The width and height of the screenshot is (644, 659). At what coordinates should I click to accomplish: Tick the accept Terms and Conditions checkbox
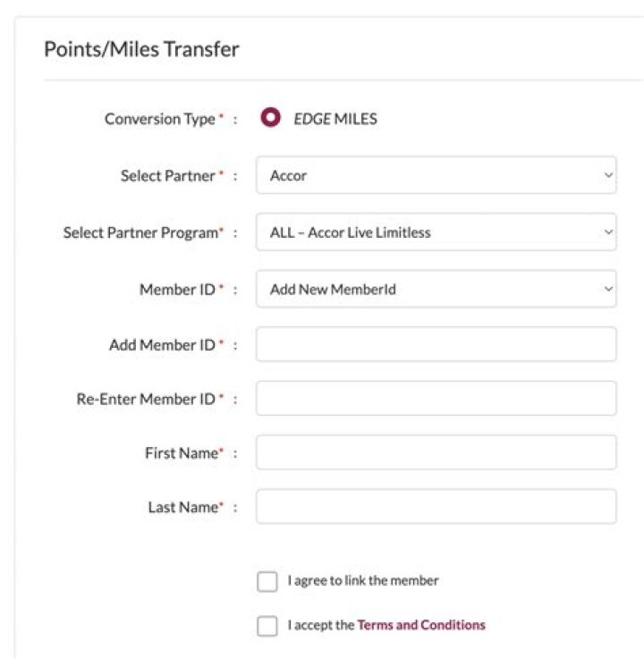pos(267,626)
